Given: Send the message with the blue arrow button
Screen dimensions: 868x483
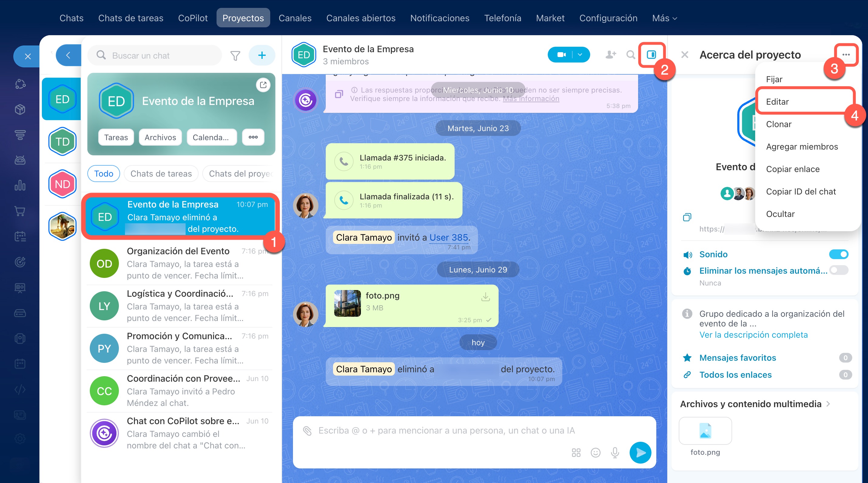Looking at the screenshot, I should click(640, 452).
